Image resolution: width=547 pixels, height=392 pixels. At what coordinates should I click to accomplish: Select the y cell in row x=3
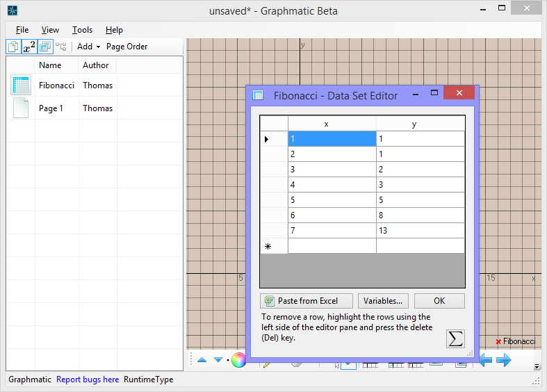pos(421,170)
